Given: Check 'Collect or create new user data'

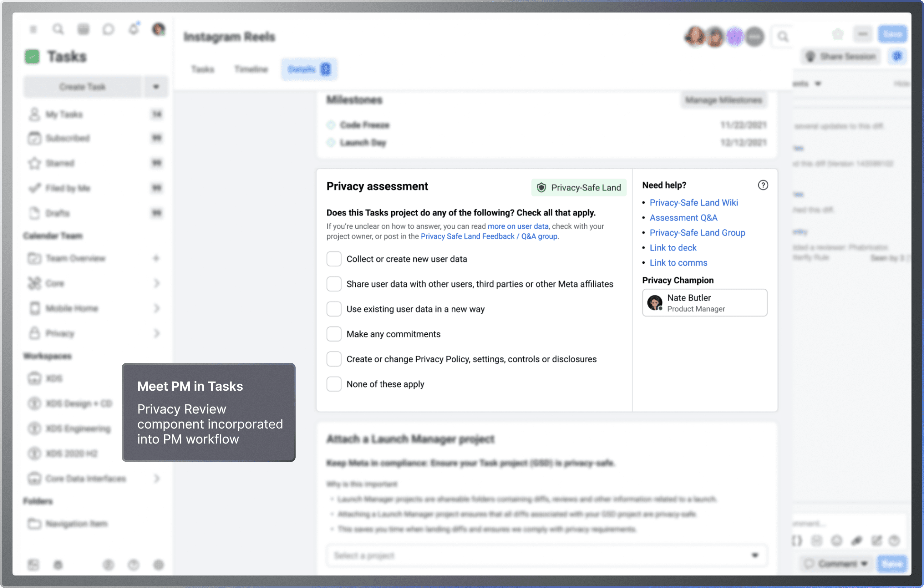Looking at the screenshot, I should click(334, 259).
